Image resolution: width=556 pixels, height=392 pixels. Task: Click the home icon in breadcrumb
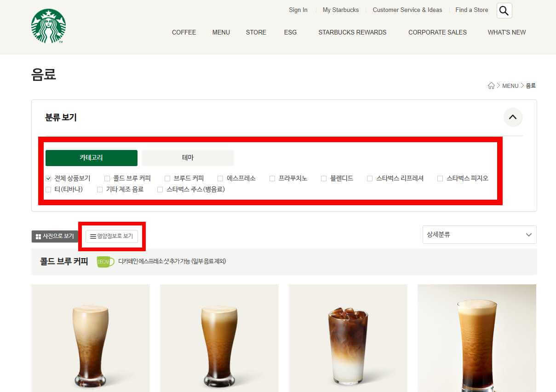(x=491, y=86)
